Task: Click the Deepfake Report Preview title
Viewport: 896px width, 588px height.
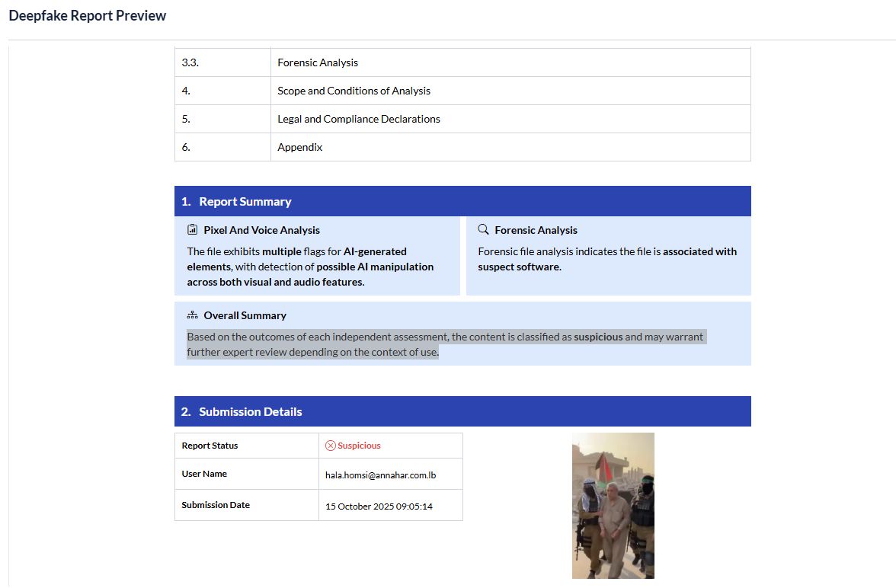Action: (x=87, y=16)
